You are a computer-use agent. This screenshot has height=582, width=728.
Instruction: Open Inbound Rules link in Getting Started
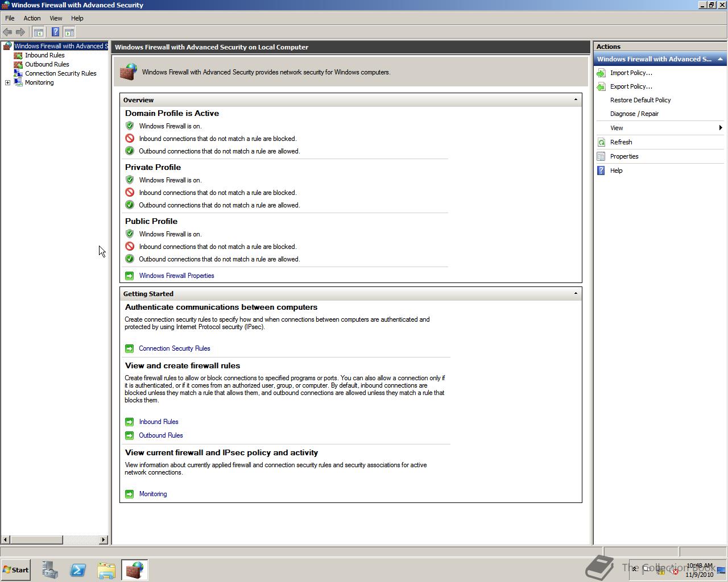(159, 422)
